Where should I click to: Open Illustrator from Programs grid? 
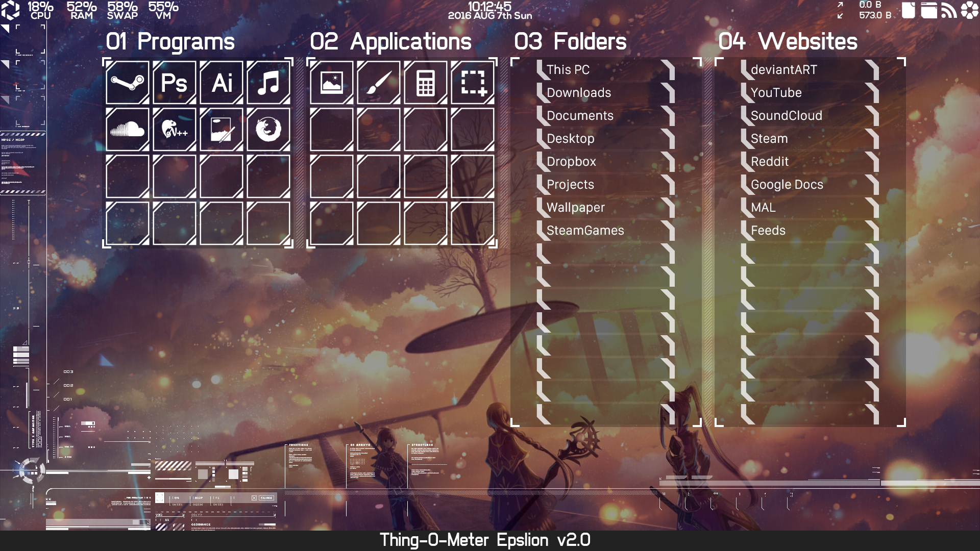click(x=222, y=83)
